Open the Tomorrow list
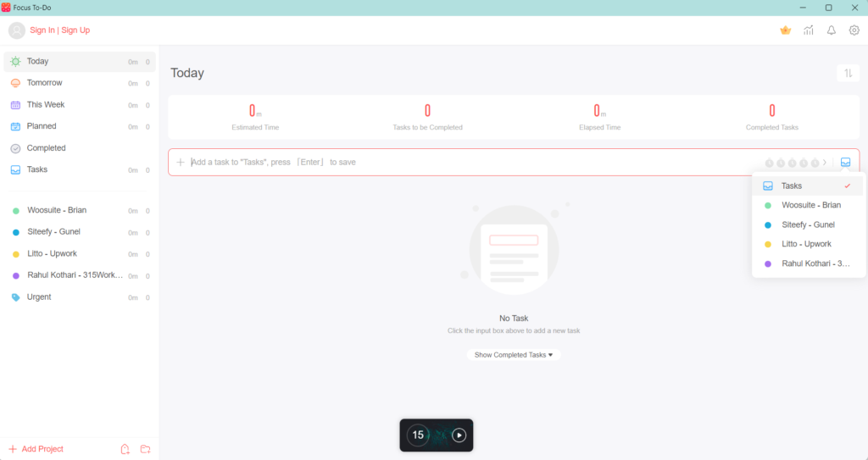 pyautogui.click(x=80, y=83)
